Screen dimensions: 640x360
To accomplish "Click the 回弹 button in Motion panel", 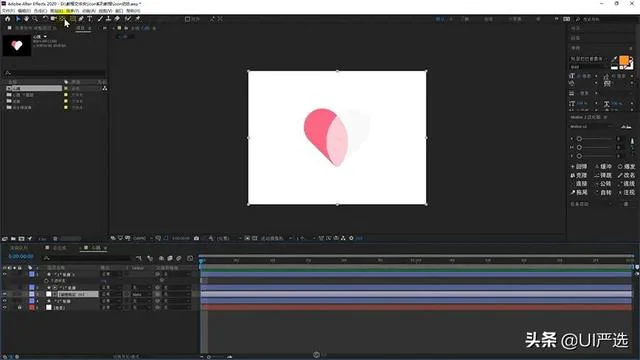I will (x=579, y=167).
